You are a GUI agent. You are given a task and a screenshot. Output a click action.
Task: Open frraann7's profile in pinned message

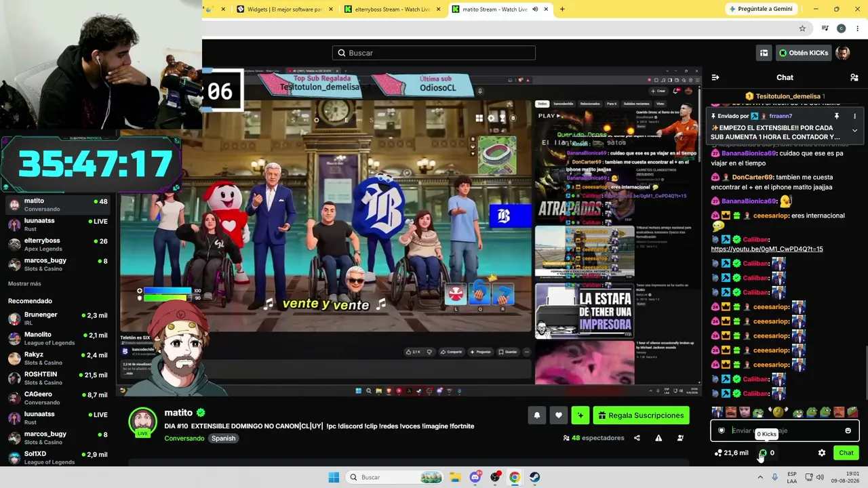point(781,116)
